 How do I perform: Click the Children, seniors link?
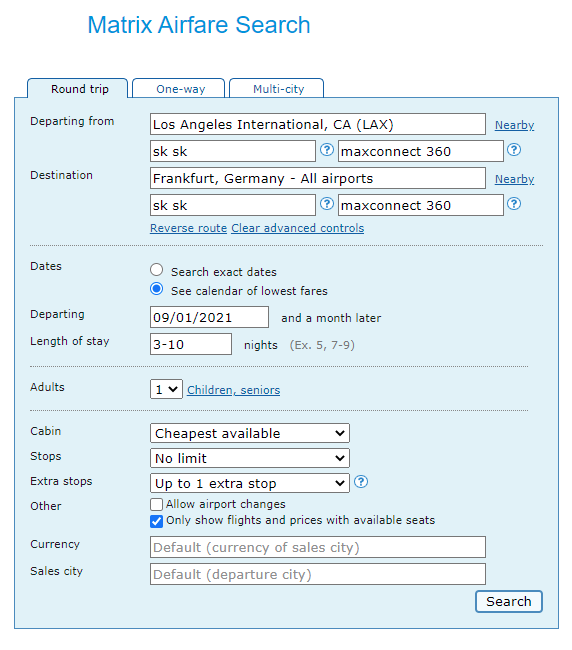pyautogui.click(x=233, y=390)
